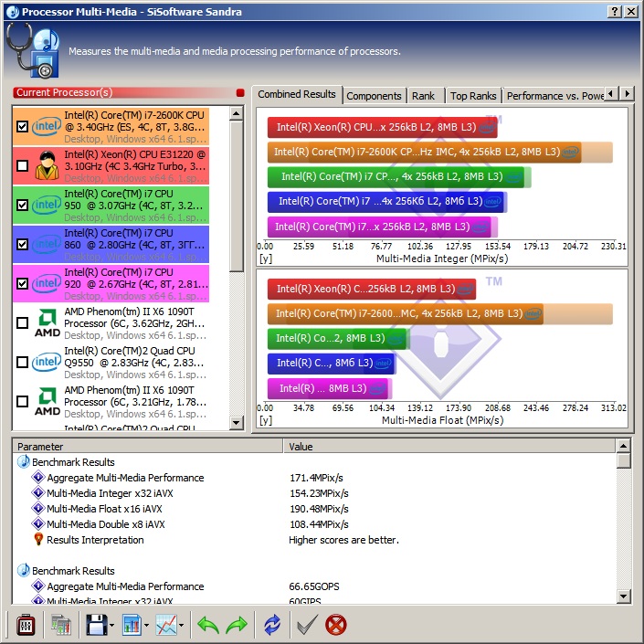
Task: Click the Parameter column header
Action: click(147, 447)
